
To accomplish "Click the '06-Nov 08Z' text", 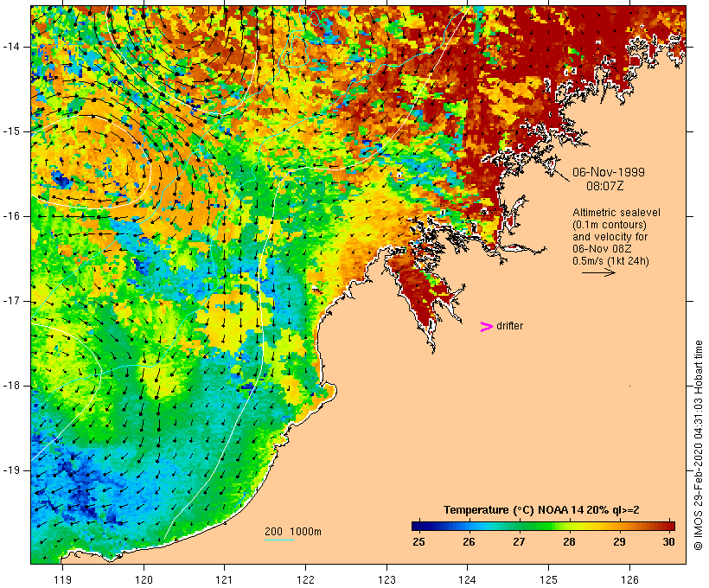I will (x=602, y=249).
